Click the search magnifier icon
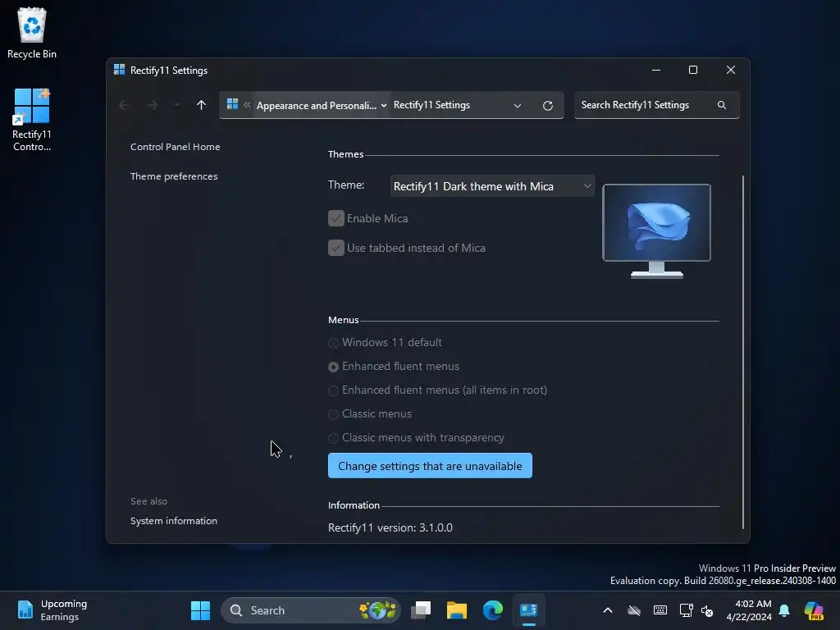Viewport: 840px width, 630px height. (722, 105)
